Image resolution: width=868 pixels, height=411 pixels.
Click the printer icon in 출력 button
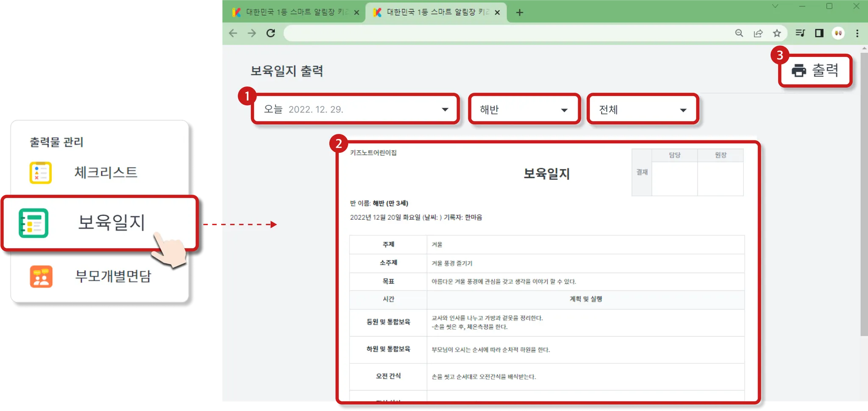tap(799, 70)
